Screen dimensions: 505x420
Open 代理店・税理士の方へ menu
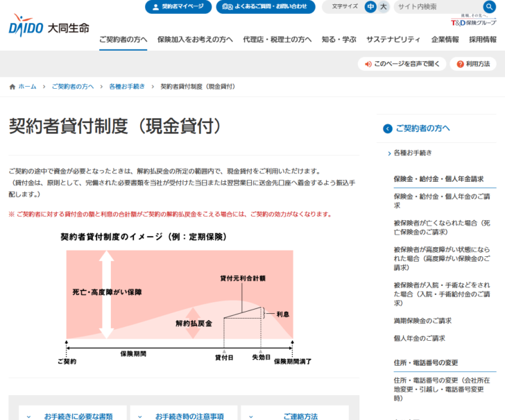(x=277, y=40)
